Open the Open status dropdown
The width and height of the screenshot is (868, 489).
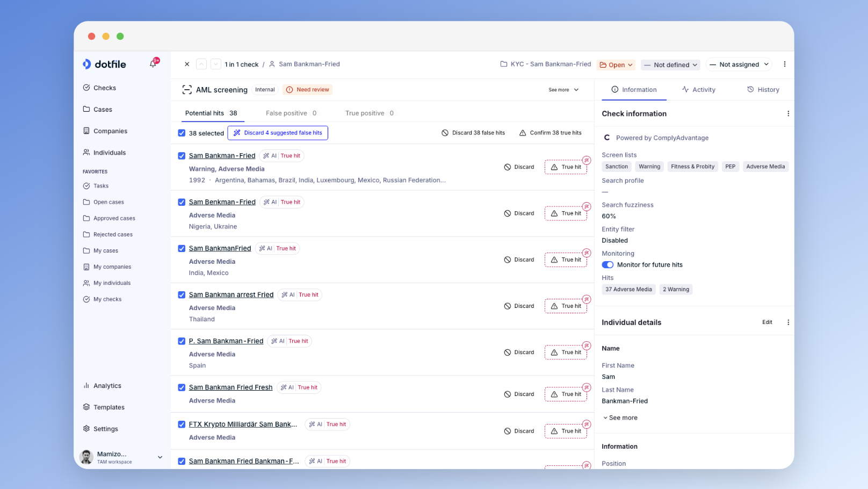tap(616, 64)
